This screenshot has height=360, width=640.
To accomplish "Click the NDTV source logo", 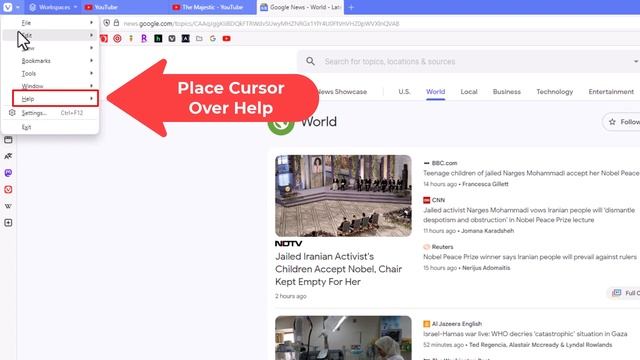I will tap(289, 244).
